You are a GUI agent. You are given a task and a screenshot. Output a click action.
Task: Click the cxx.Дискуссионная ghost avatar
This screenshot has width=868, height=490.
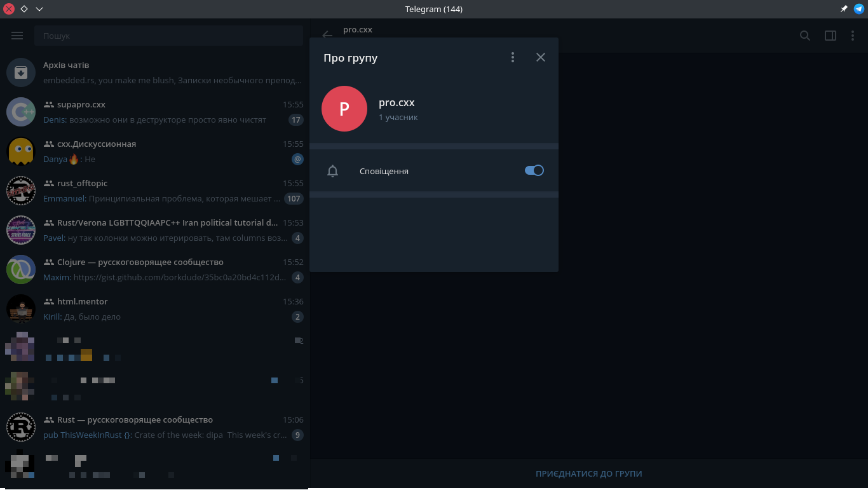click(21, 151)
